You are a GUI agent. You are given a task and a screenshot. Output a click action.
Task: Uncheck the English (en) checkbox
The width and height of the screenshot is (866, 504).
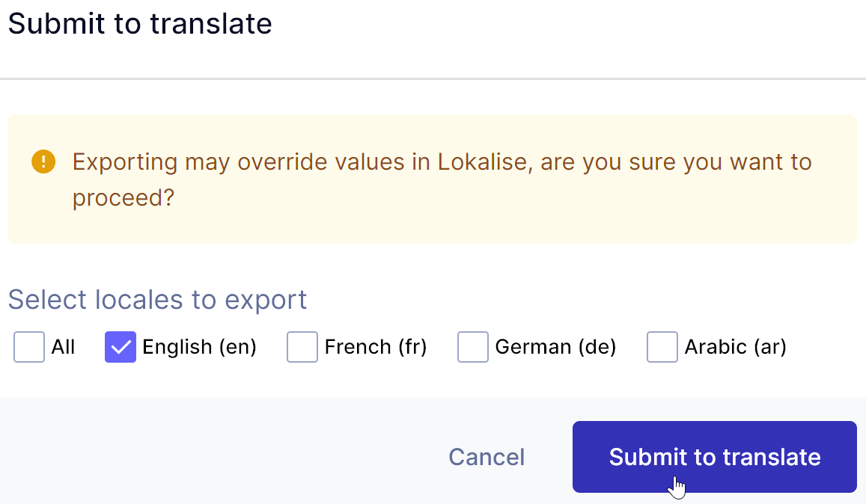pyautogui.click(x=121, y=347)
